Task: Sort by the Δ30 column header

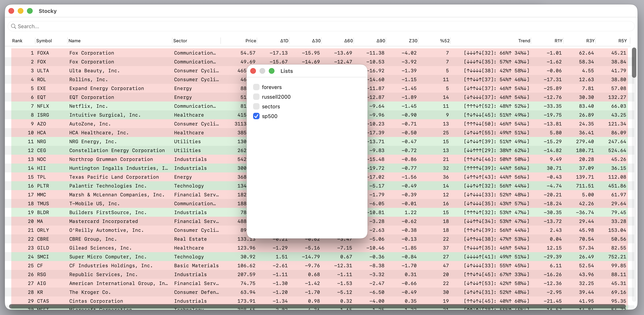Action: 316,41
